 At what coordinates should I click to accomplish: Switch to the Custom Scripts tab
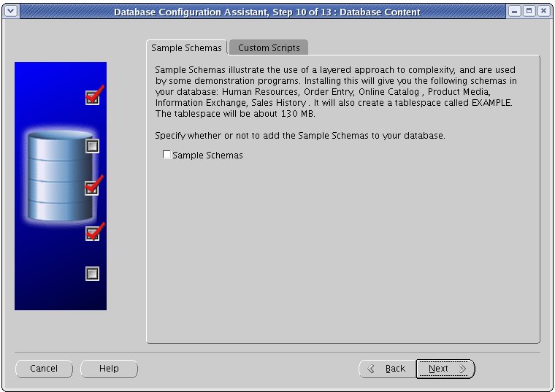269,48
